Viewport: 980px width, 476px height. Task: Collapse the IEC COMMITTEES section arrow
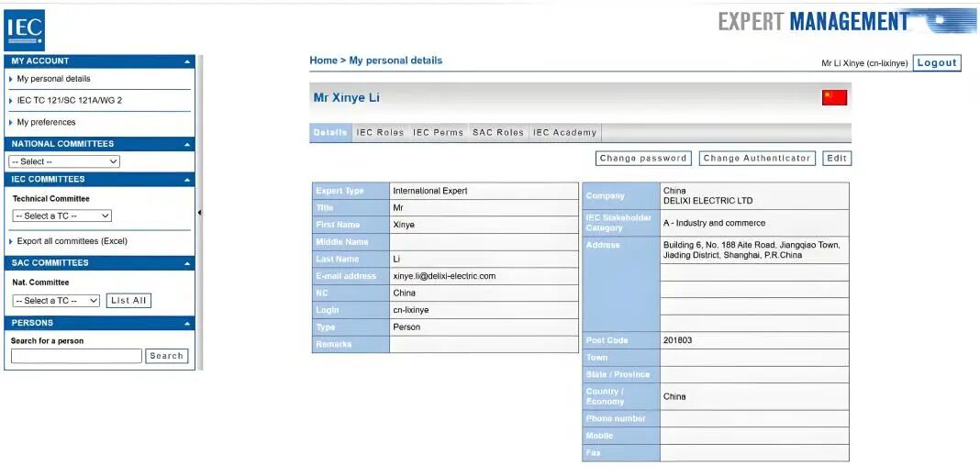click(x=187, y=180)
